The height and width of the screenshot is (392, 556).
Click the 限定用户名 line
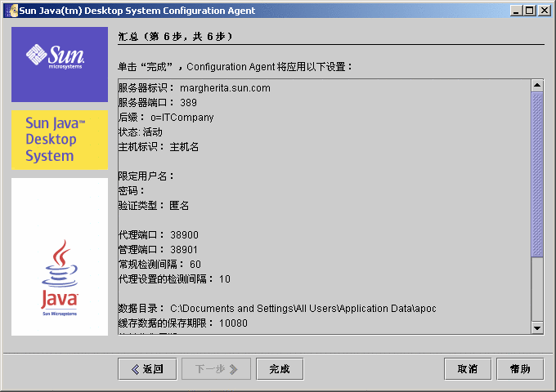click(146, 176)
